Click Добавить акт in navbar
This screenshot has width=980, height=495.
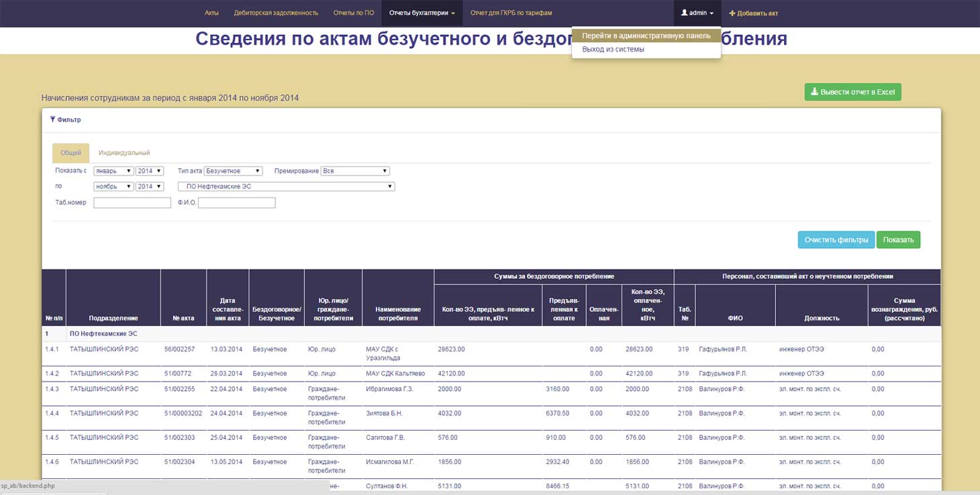754,13
